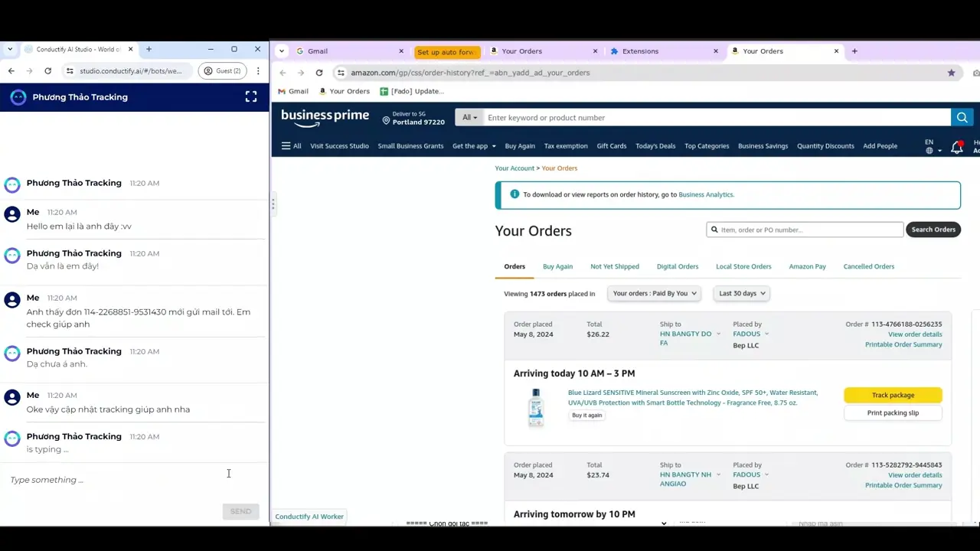Open a new tab in the Amazon window
Viewport: 980px width, 551px height.
tap(854, 51)
